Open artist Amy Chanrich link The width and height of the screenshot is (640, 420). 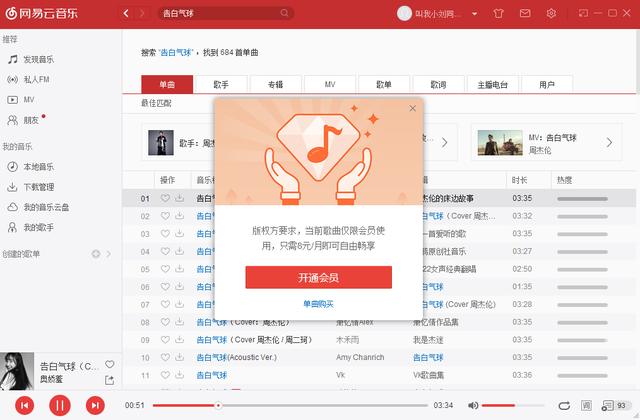click(360, 358)
